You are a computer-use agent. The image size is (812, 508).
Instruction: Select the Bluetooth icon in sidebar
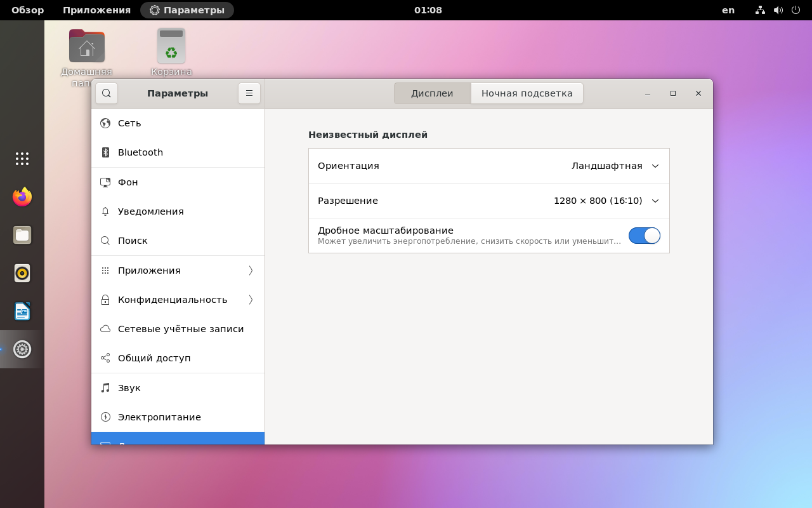point(105,152)
